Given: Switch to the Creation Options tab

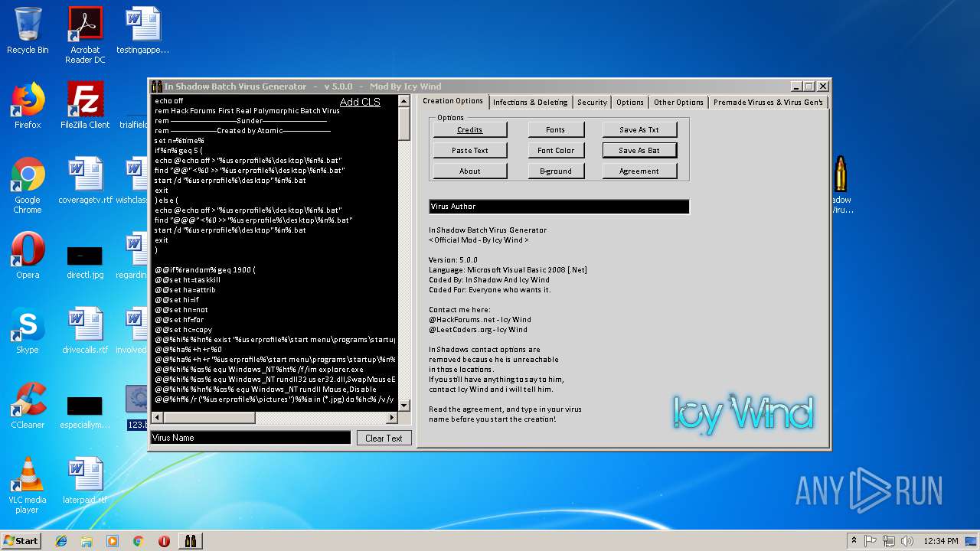Looking at the screenshot, I should (x=452, y=101).
